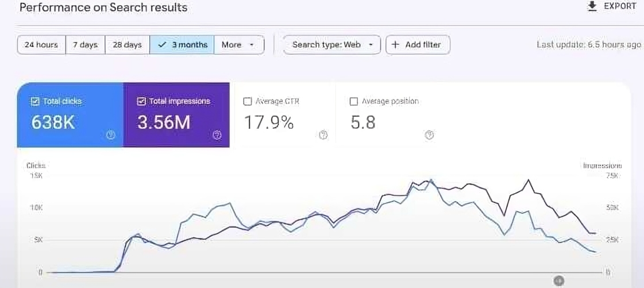Uncheck the Total clicks checkbox
The height and width of the screenshot is (288, 644).
click(x=35, y=102)
